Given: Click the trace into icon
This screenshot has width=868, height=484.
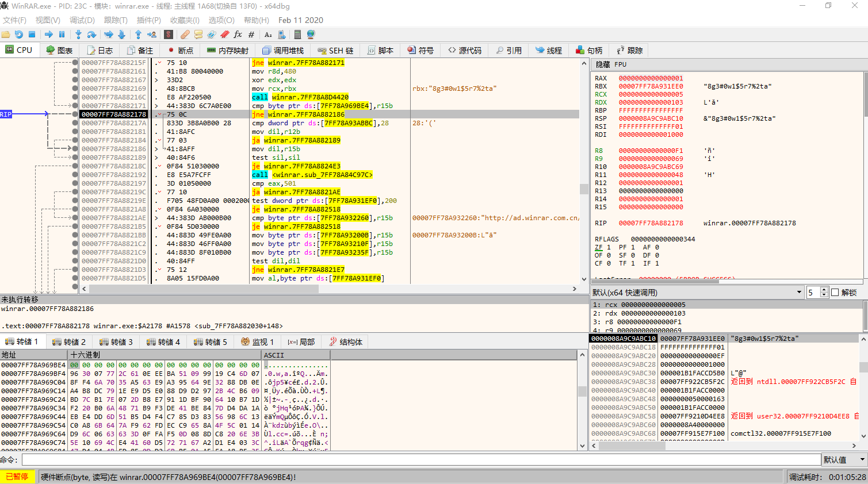Looking at the screenshot, I should 108,34.
